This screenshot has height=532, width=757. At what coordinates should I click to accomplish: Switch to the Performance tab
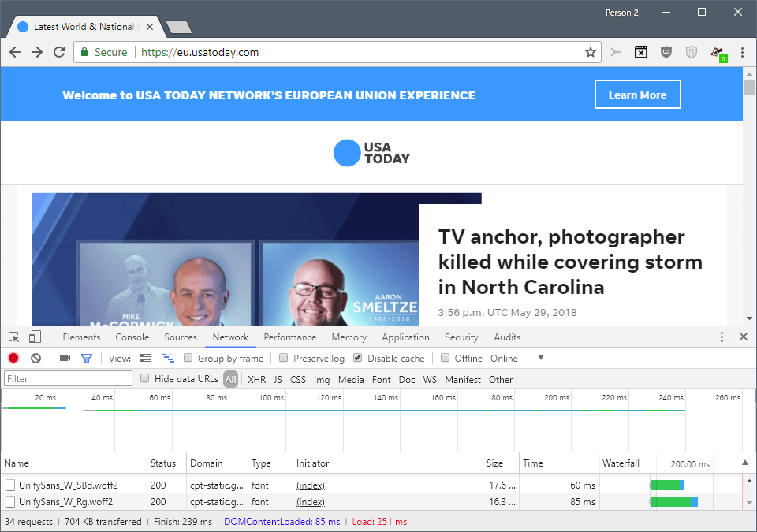[289, 337]
